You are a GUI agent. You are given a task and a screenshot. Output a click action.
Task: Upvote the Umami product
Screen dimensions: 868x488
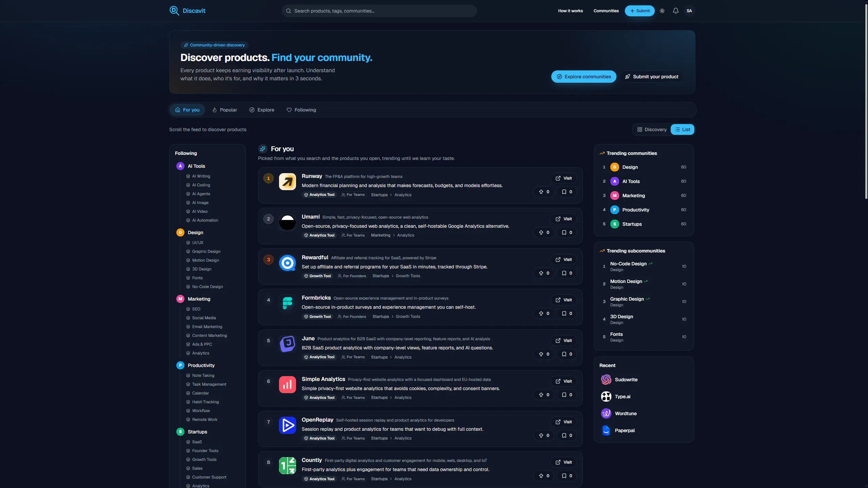[544, 232]
